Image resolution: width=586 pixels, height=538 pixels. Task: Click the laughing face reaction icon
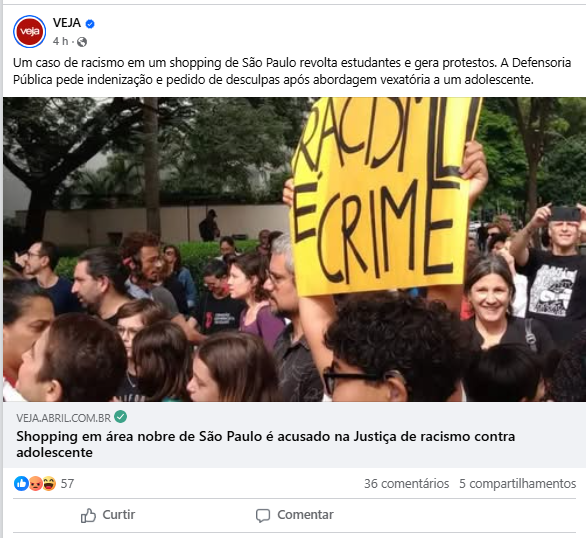coord(49,483)
